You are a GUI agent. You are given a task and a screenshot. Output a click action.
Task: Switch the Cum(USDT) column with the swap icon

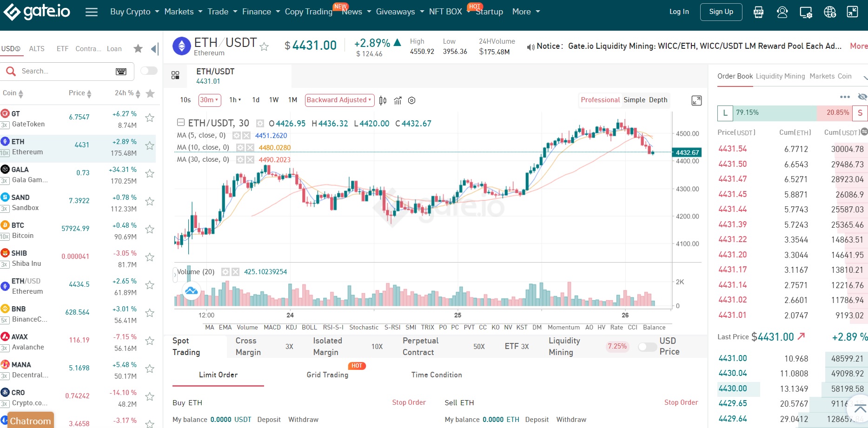pyautogui.click(x=864, y=132)
